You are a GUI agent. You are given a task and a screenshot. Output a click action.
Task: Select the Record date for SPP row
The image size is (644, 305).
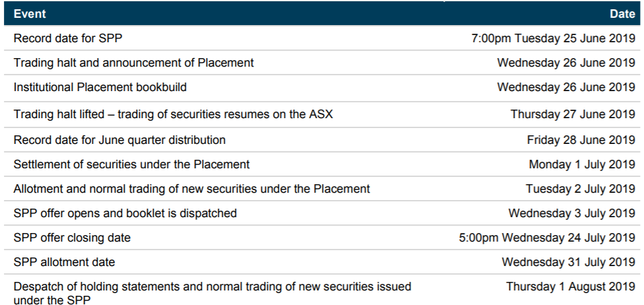click(x=322, y=38)
